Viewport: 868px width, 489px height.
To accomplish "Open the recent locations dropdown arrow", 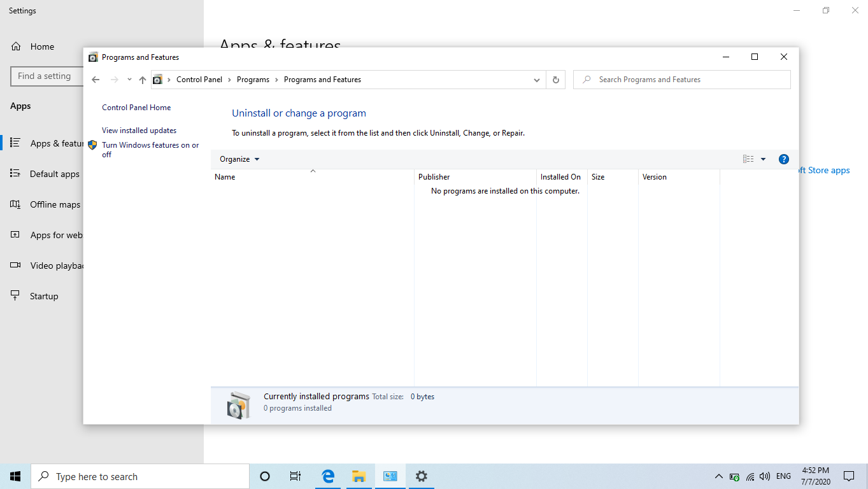I will coord(129,80).
